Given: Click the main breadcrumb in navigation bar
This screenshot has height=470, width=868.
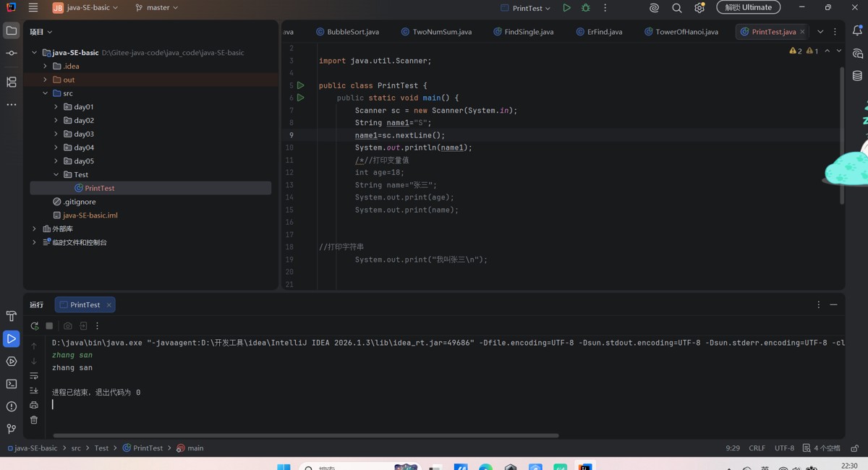Looking at the screenshot, I should pos(190,448).
